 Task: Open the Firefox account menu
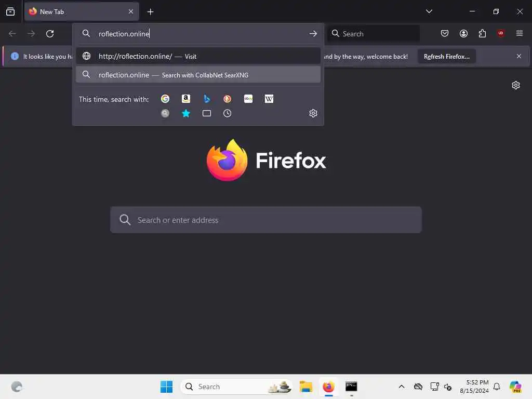point(463,33)
